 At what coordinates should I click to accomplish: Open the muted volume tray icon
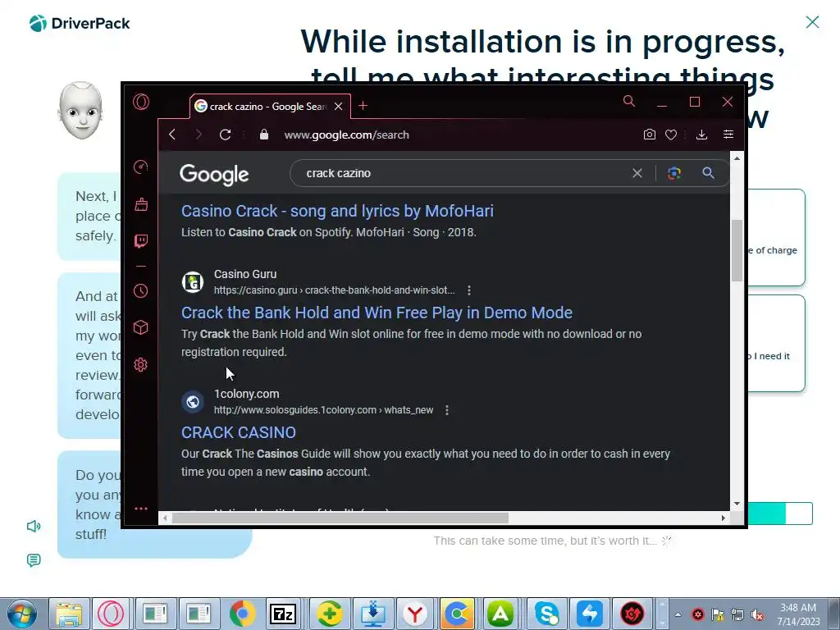click(757, 614)
